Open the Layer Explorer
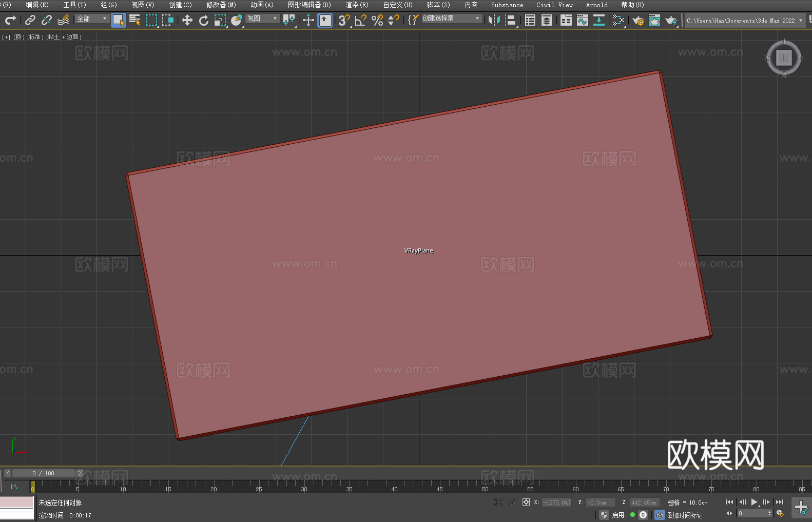This screenshot has width=812, height=522. [x=547, y=20]
